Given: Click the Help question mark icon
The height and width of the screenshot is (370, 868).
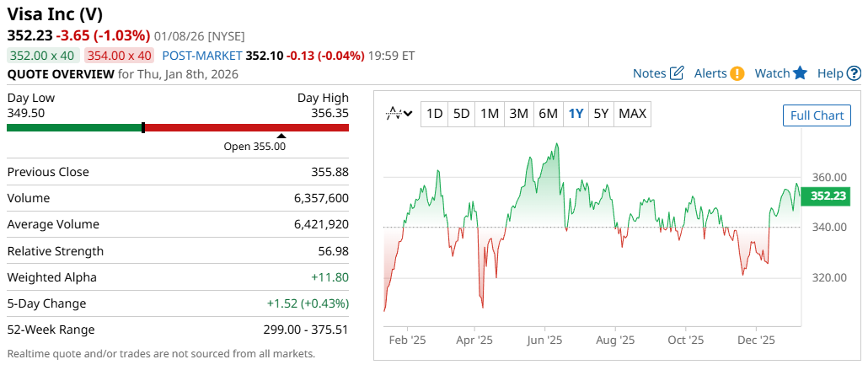Looking at the screenshot, I should click(x=855, y=73).
